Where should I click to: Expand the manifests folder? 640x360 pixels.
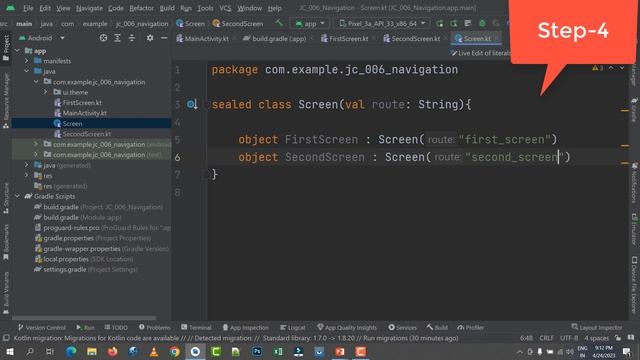27,61
